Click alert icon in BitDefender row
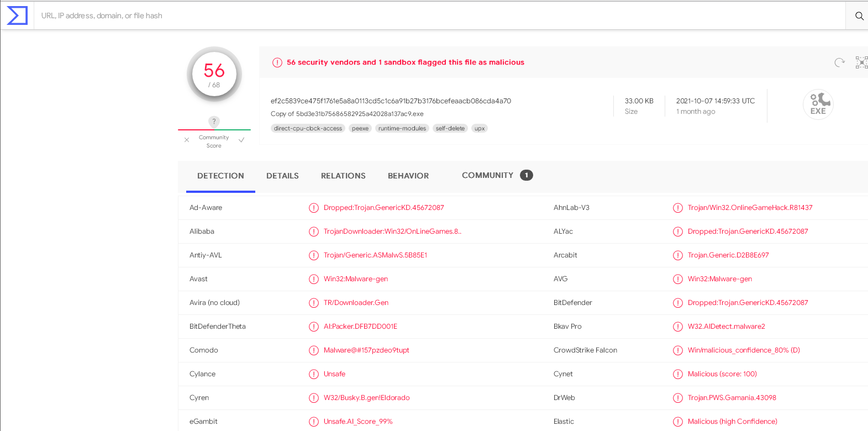This screenshot has width=868, height=431. click(678, 303)
